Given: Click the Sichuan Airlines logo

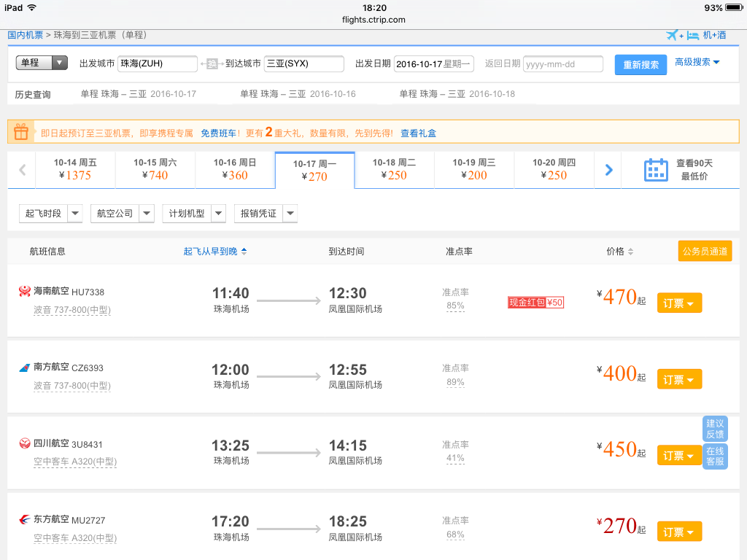Looking at the screenshot, I should pyautogui.click(x=24, y=443).
